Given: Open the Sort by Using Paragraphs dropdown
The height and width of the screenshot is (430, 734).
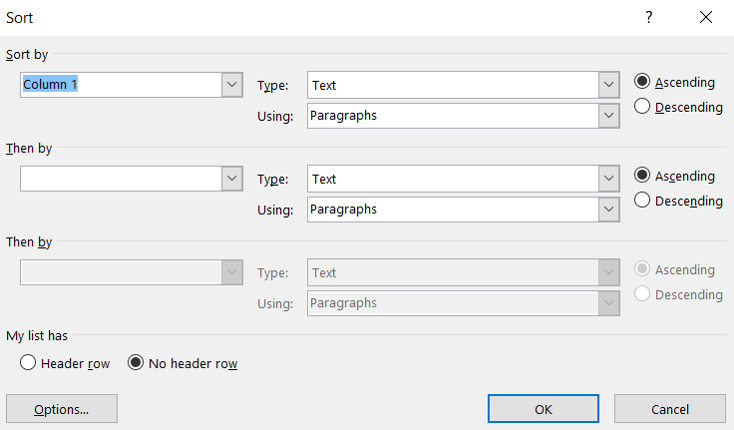Looking at the screenshot, I should pos(609,116).
